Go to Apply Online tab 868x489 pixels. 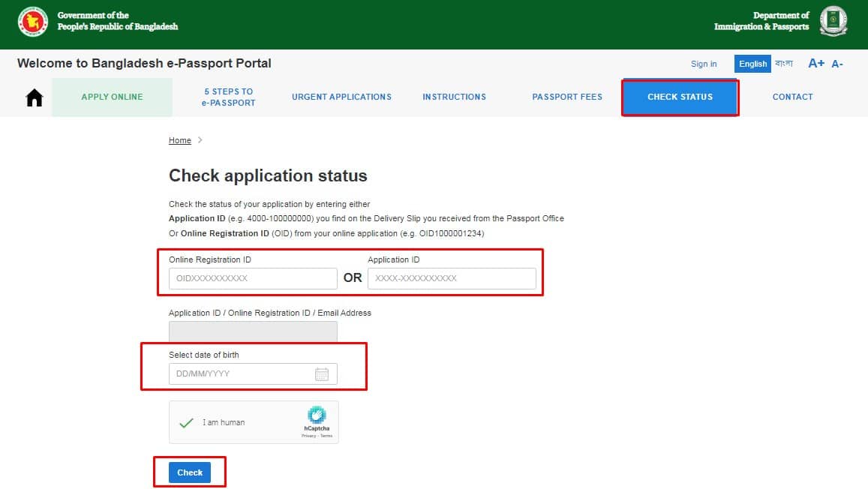[112, 97]
